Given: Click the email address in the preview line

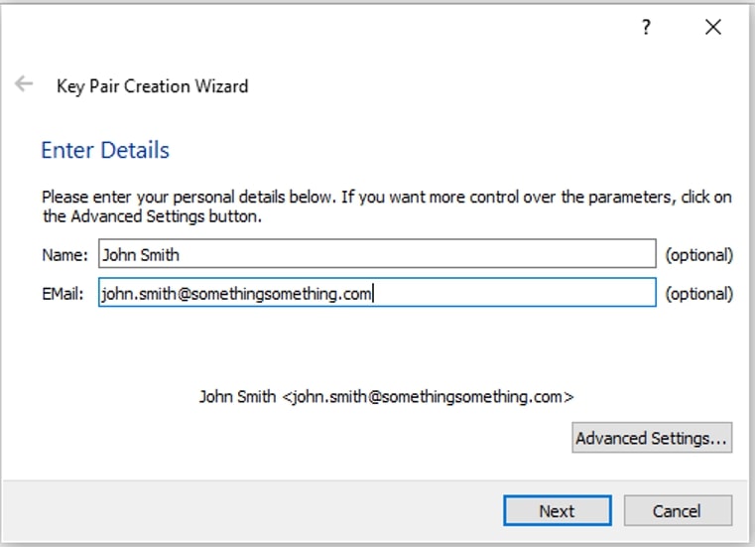Looking at the screenshot, I should (428, 396).
